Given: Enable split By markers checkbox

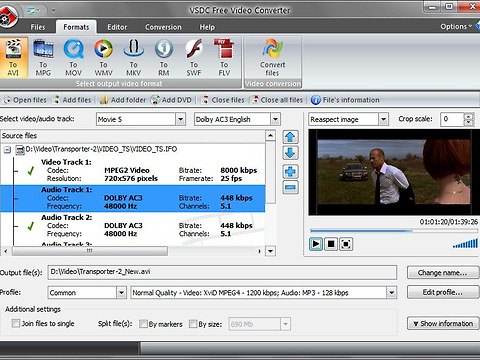Looking at the screenshot, I should pos(143,324).
